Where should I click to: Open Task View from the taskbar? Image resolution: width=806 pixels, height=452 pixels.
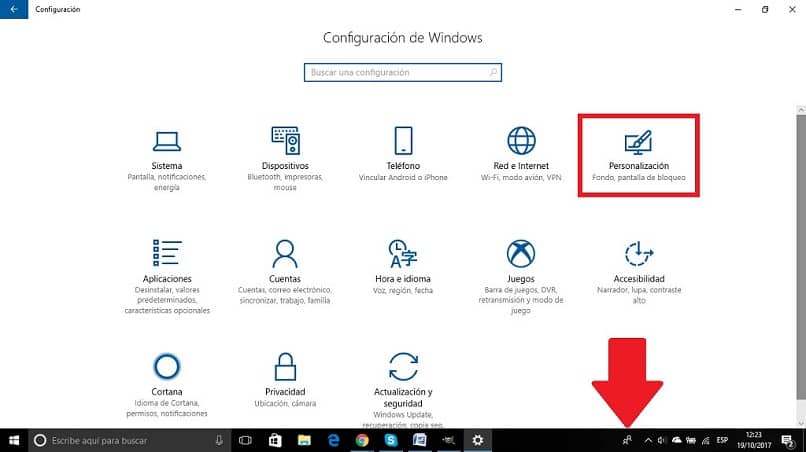pos(245,440)
